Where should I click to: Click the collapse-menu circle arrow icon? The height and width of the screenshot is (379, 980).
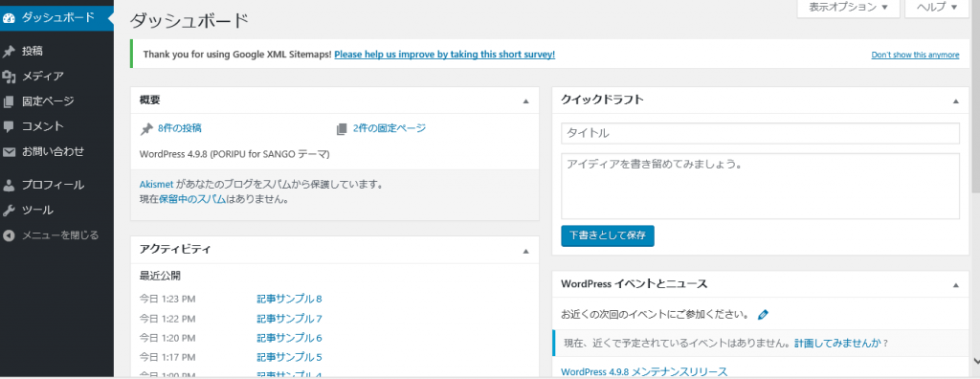click(9, 235)
